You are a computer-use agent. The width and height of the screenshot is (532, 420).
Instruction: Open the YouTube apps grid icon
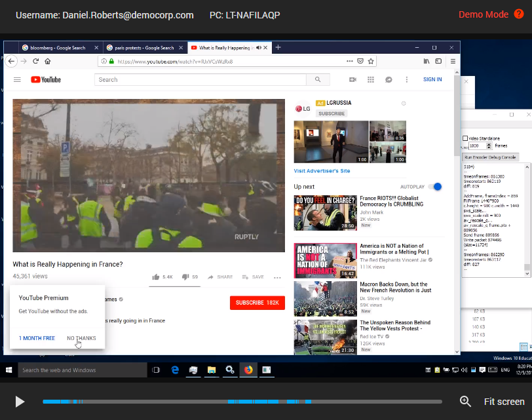coord(371,79)
